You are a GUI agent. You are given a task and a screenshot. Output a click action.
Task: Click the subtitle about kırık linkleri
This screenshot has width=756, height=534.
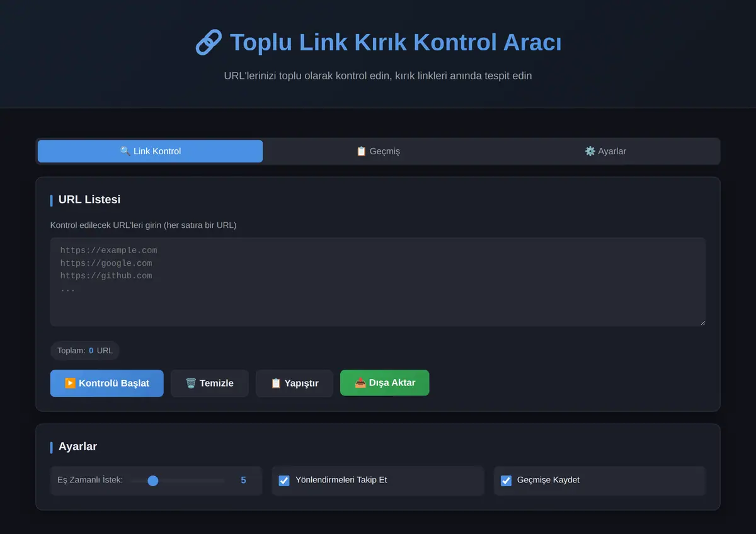pyautogui.click(x=378, y=76)
